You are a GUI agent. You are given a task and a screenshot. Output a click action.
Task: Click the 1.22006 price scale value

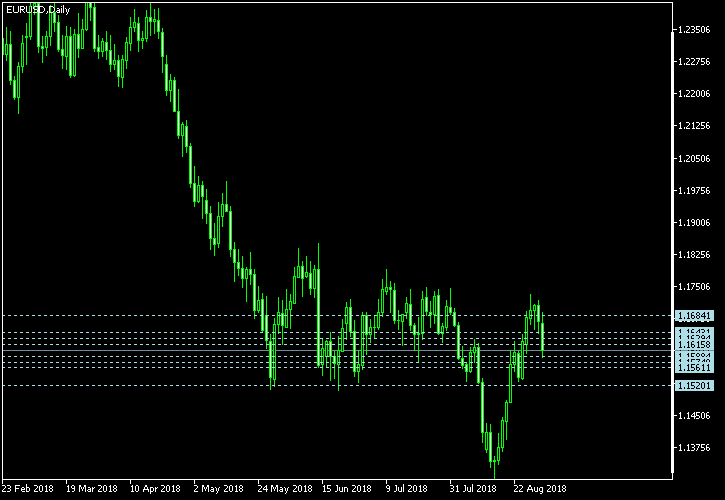[694, 94]
